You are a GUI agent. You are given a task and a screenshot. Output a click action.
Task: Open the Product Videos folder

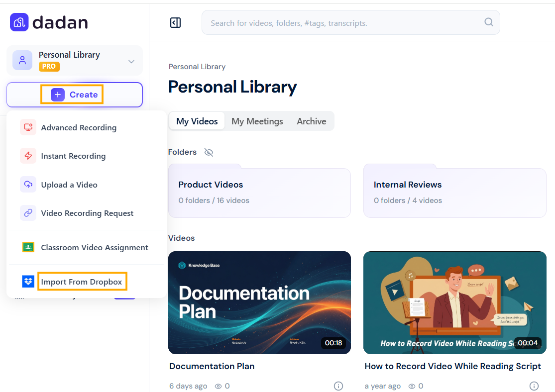(259, 191)
